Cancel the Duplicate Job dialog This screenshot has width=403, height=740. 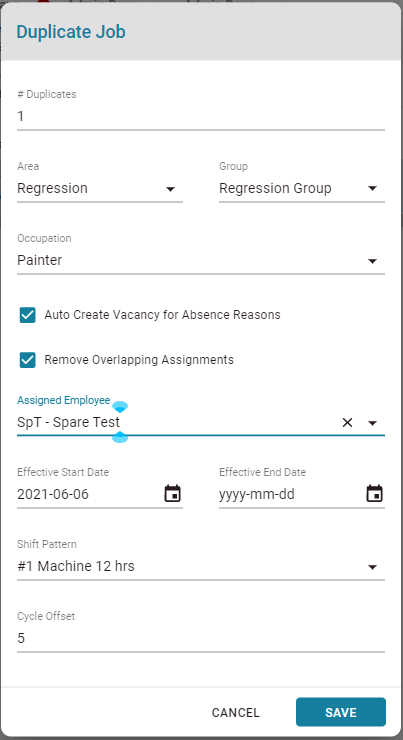[x=235, y=713]
